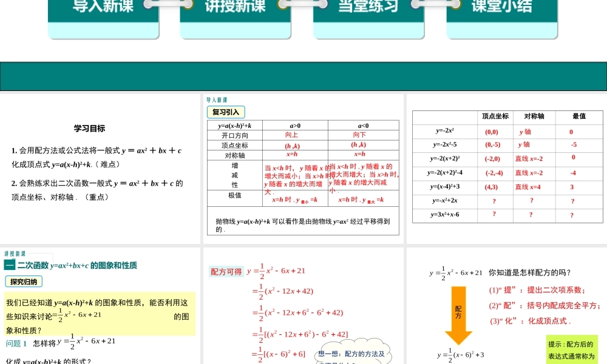Click the 顶点坐标 column header

[495, 116]
